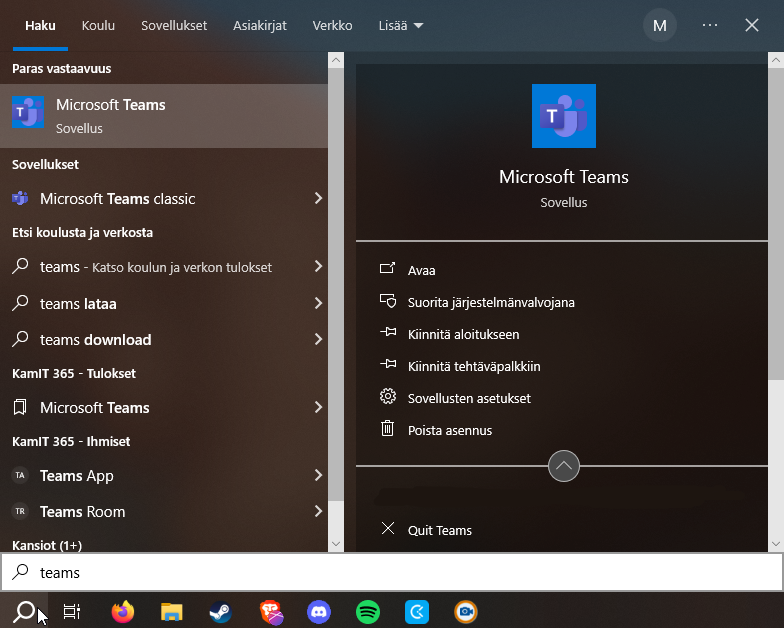Click Avaa to open Teams
This screenshot has width=784, height=628.
point(422,270)
